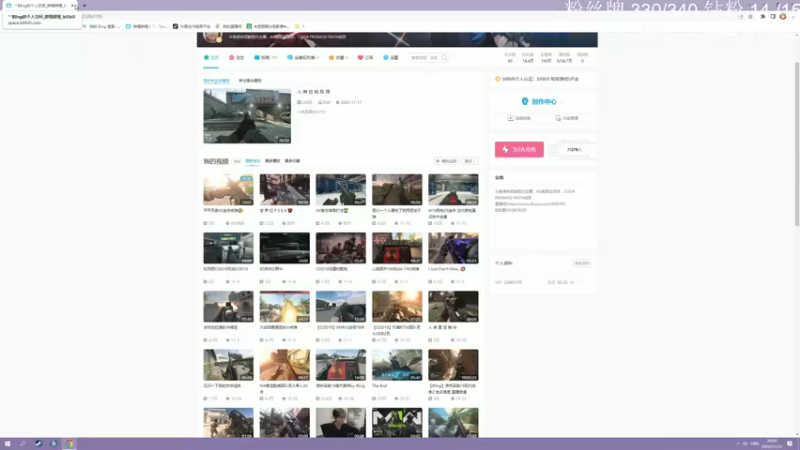Sort my videos by 最多播放
800x450 pixels.
tap(272, 161)
